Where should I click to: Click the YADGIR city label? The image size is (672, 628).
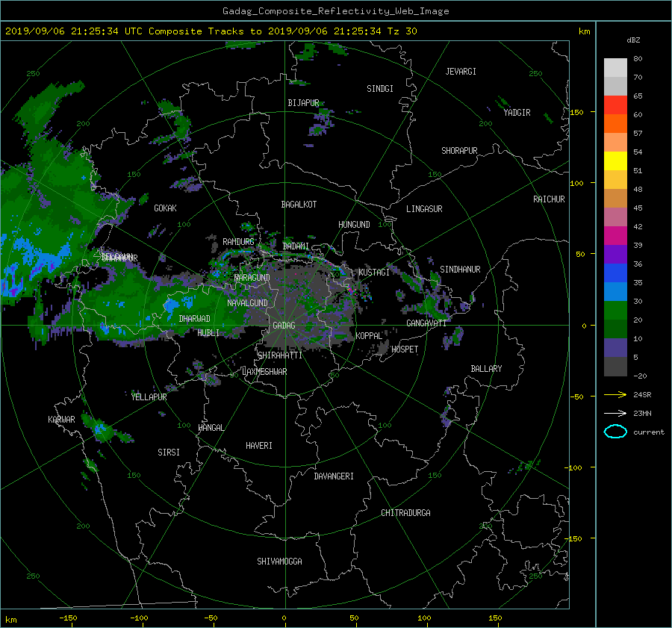517,113
